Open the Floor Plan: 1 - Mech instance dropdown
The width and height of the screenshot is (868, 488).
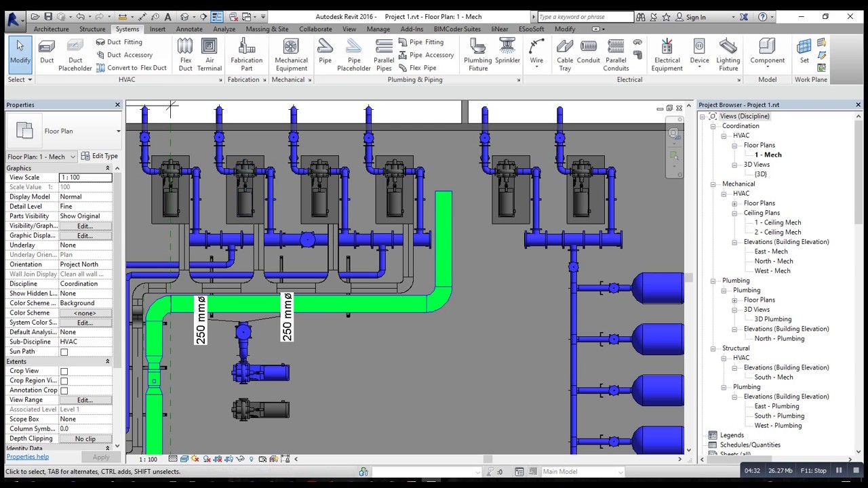click(x=41, y=157)
